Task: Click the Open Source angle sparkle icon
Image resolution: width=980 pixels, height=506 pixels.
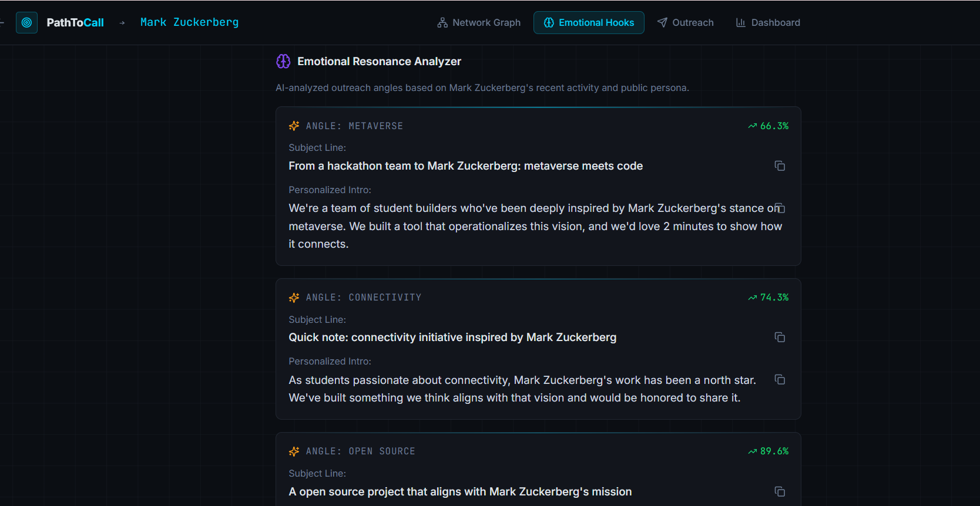Action: 294,451
